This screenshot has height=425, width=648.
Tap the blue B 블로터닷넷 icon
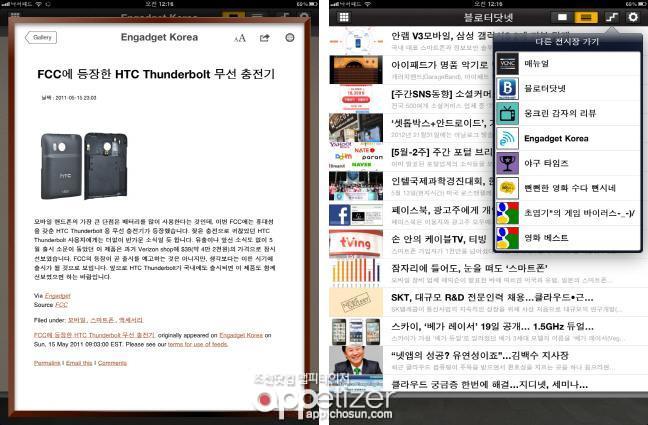[507, 88]
